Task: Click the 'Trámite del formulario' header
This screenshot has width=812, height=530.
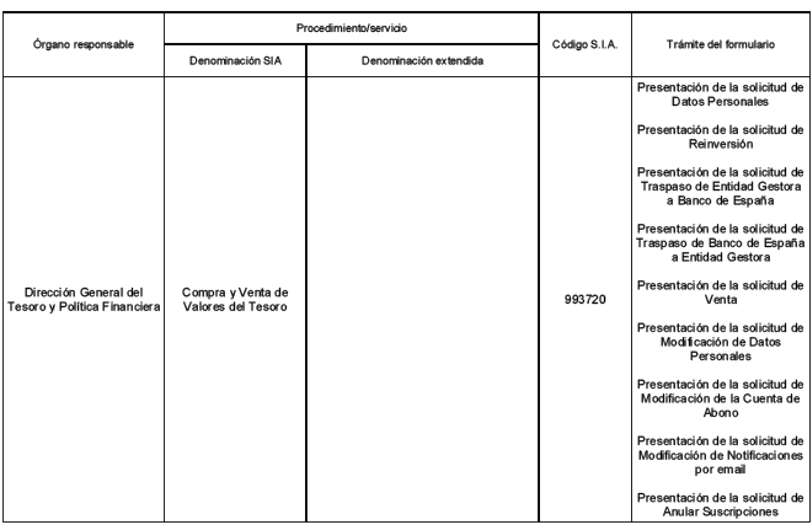Action: (x=721, y=44)
